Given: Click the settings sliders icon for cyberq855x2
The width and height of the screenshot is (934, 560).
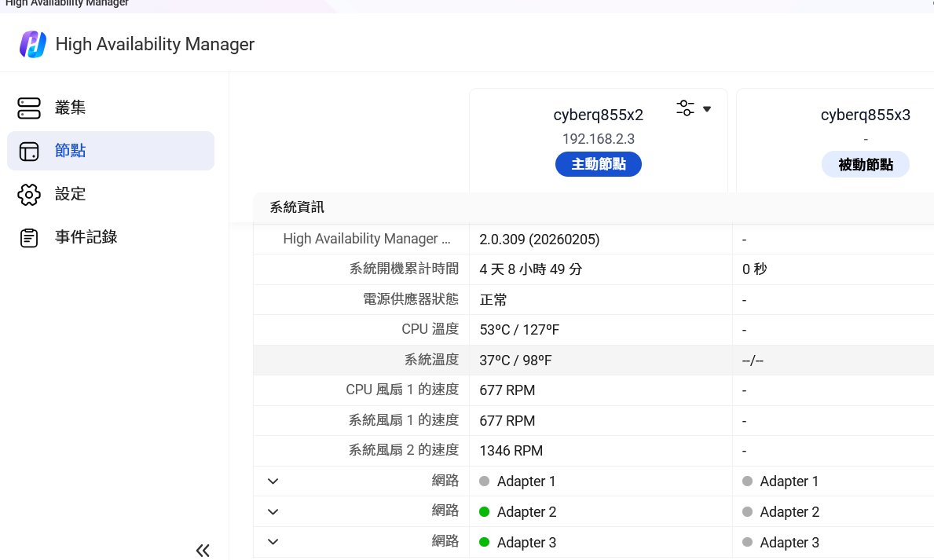Looking at the screenshot, I should [x=685, y=108].
